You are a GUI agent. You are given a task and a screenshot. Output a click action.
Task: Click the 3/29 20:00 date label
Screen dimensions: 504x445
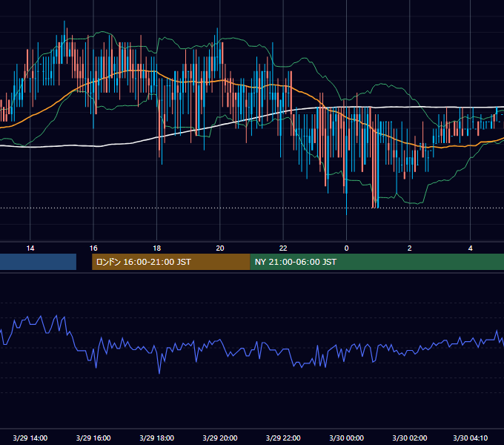(220, 438)
